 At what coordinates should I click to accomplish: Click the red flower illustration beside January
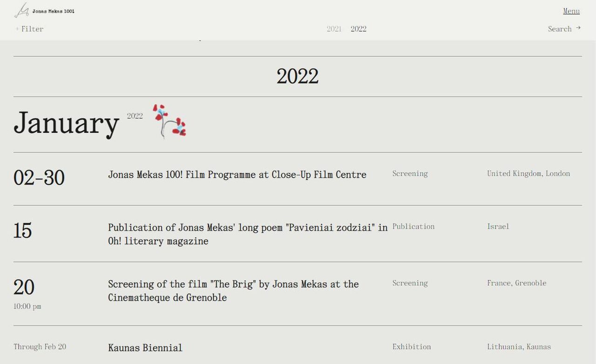coord(169,121)
